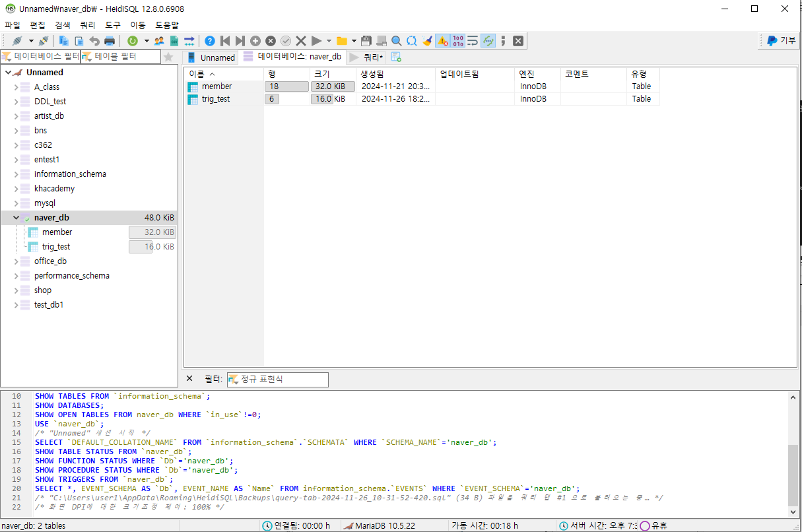The image size is (802, 532).
Task: Click the broom reformat SQL icon
Action: [x=427, y=41]
